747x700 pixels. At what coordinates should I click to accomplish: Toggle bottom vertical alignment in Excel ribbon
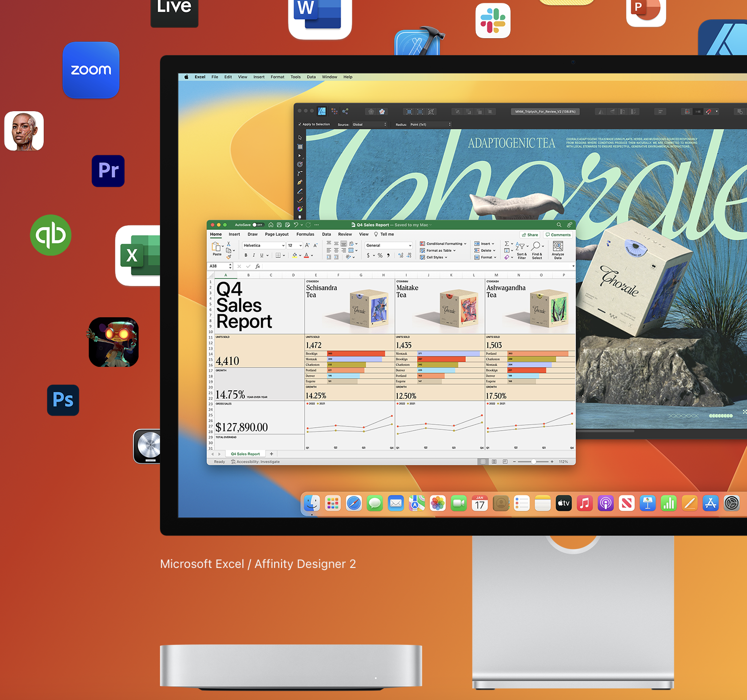pyautogui.click(x=344, y=244)
